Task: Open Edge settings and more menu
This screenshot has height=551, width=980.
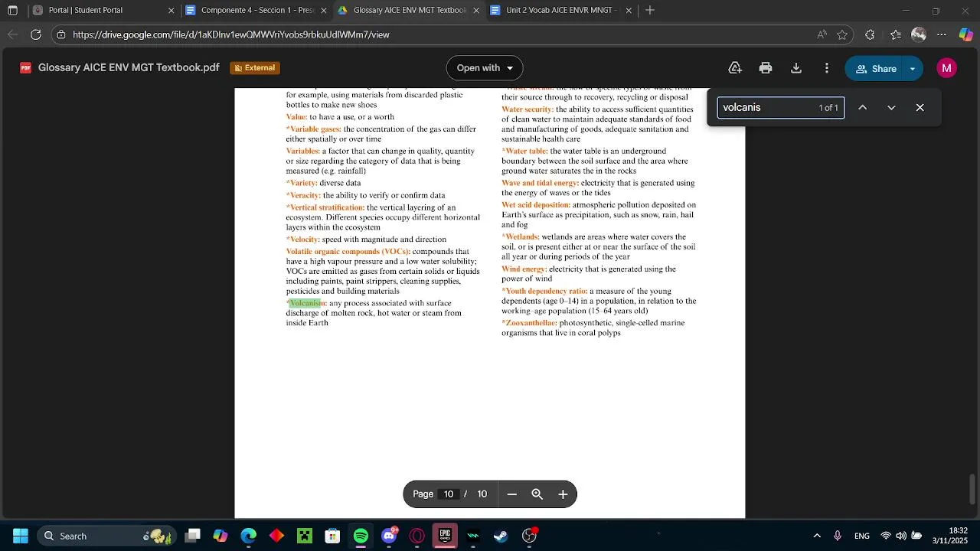Action: click(x=942, y=34)
